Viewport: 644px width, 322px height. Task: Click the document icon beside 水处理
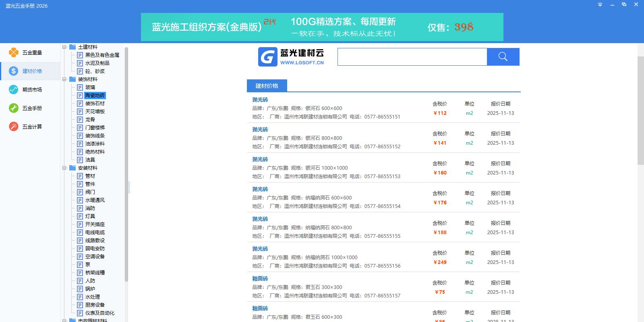pos(80,297)
